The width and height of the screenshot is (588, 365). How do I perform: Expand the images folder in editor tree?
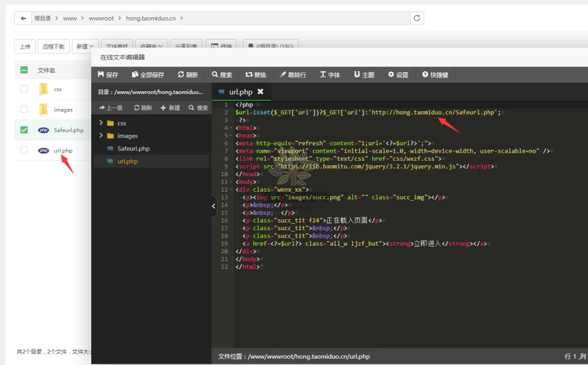pyautogui.click(x=102, y=136)
